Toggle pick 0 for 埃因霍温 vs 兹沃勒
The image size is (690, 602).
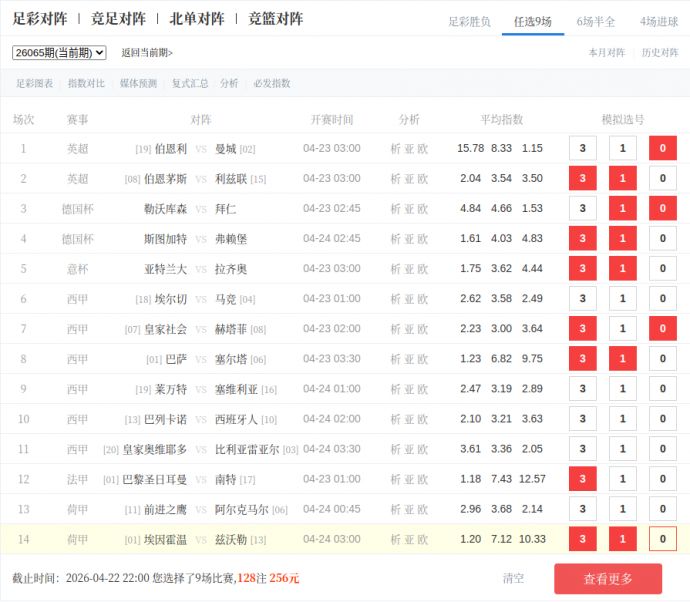tap(662, 539)
